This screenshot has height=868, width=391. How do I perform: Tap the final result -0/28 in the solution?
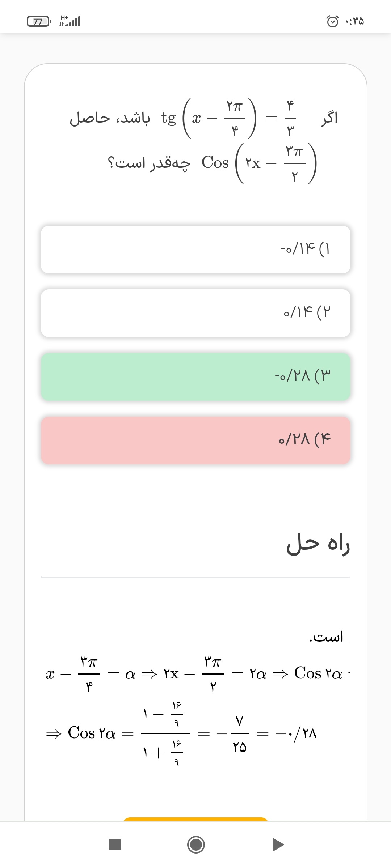tap(296, 733)
